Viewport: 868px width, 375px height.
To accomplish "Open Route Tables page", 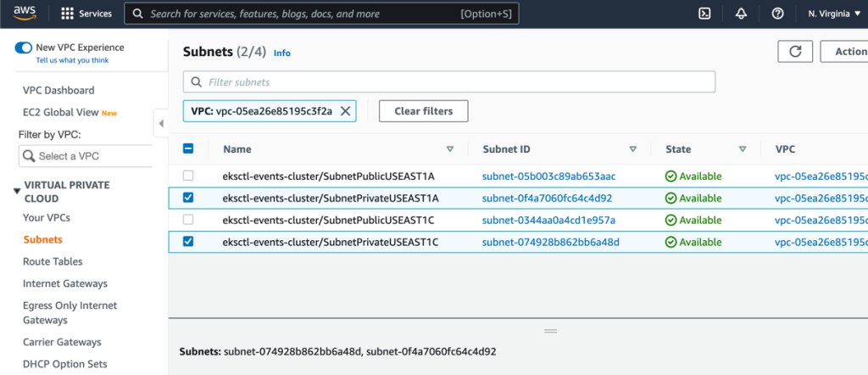I will pos(53,261).
